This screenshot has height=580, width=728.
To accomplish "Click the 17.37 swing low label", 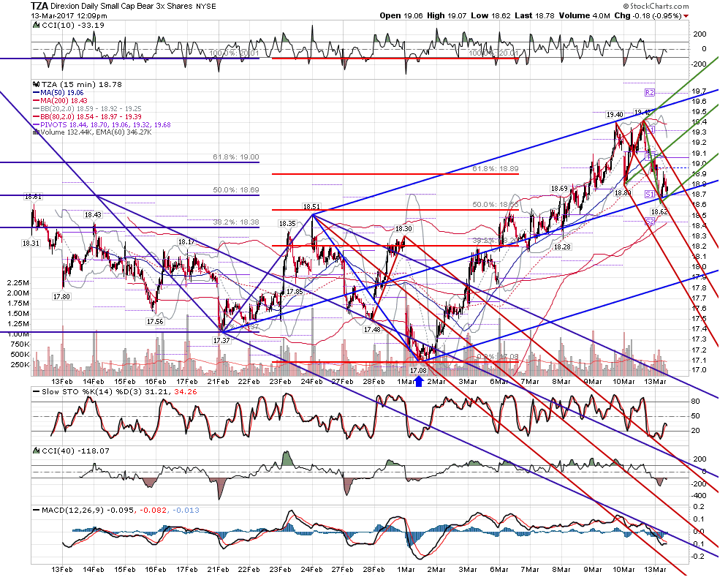I will [221, 341].
